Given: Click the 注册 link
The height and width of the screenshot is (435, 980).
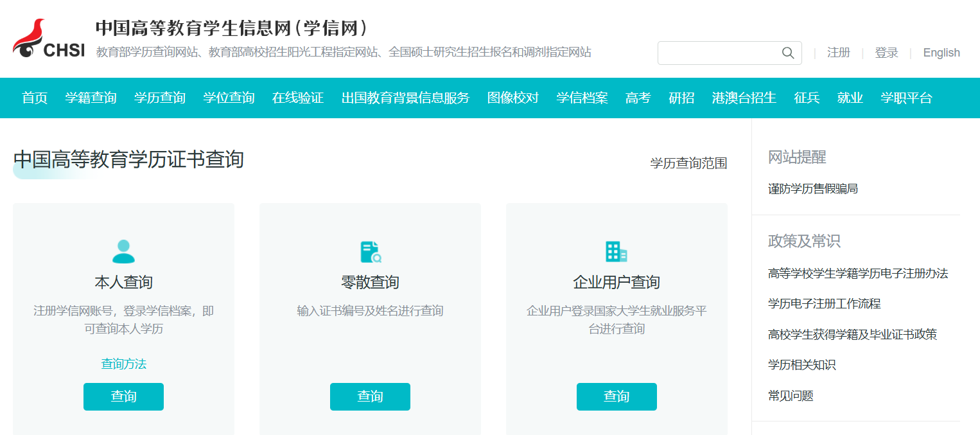Looking at the screenshot, I should pos(839,53).
